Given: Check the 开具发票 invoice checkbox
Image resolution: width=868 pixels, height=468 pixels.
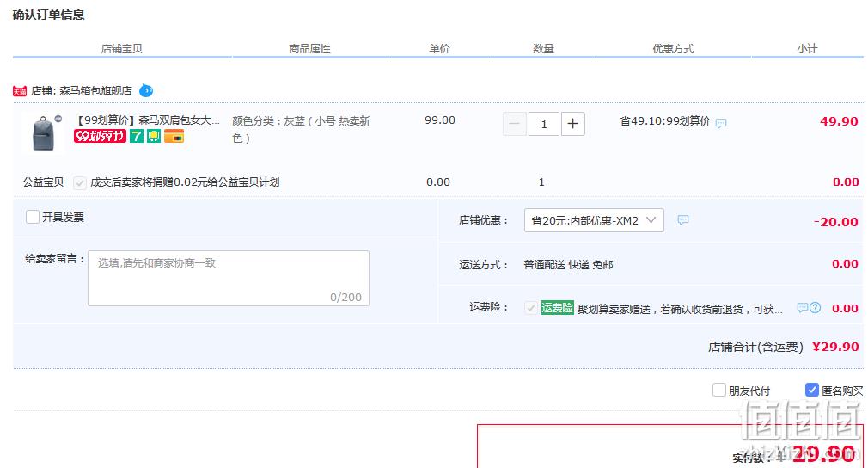Looking at the screenshot, I should click(33, 217).
